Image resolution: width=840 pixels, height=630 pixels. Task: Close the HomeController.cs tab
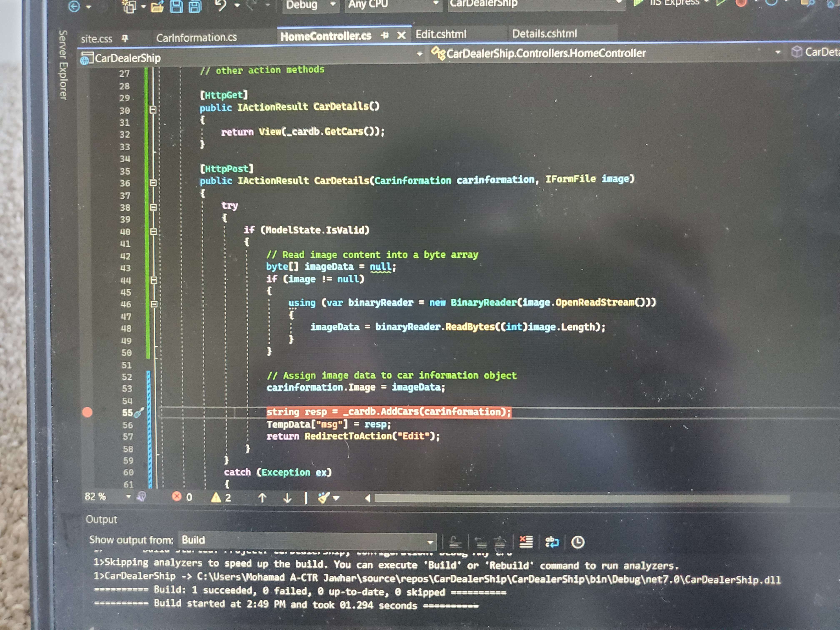point(401,36)
